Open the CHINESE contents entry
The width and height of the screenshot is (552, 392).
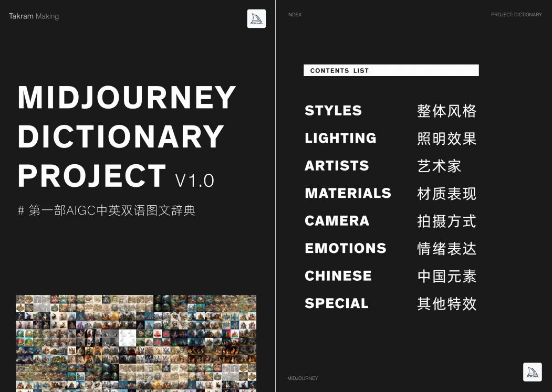point(338,276)
